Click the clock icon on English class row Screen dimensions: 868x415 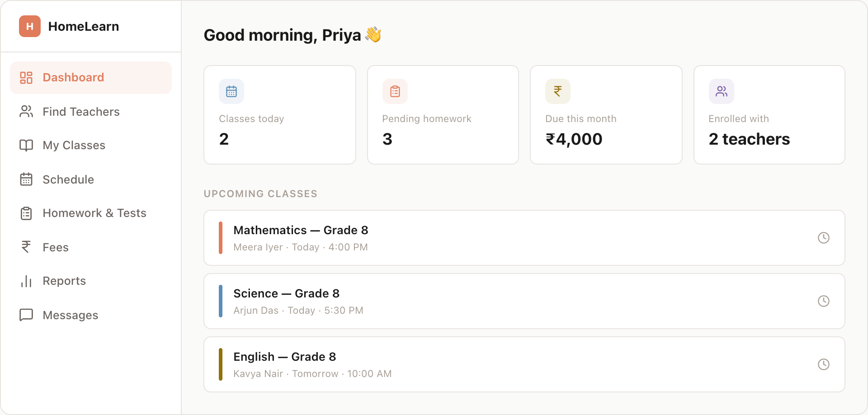824,364
